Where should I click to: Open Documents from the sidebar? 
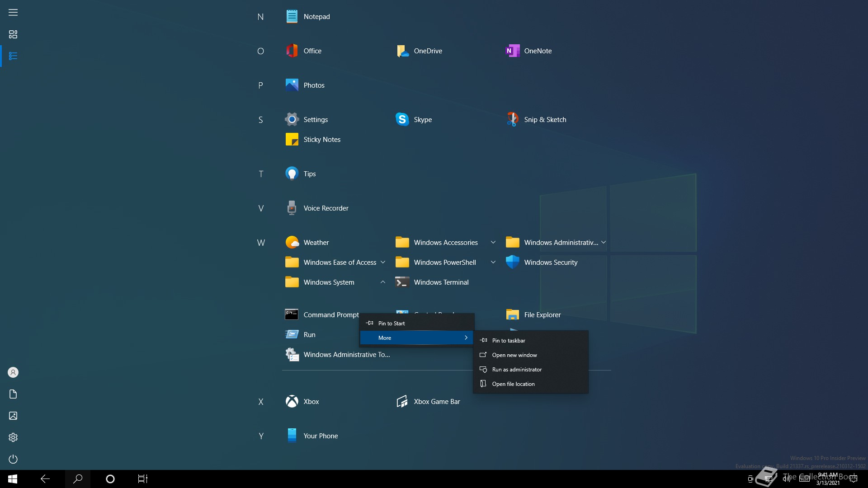tap(13, 394)
